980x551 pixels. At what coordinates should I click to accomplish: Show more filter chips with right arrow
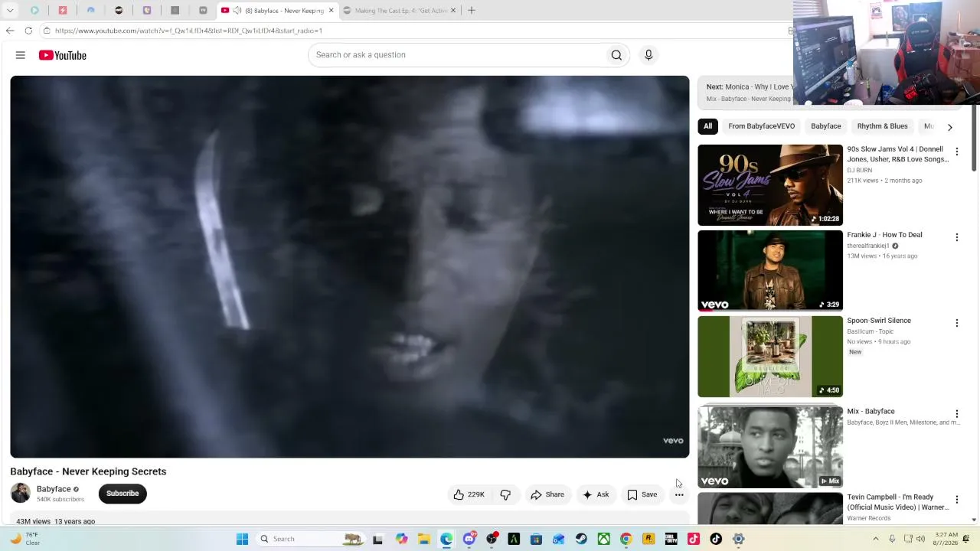pos(950,127)
